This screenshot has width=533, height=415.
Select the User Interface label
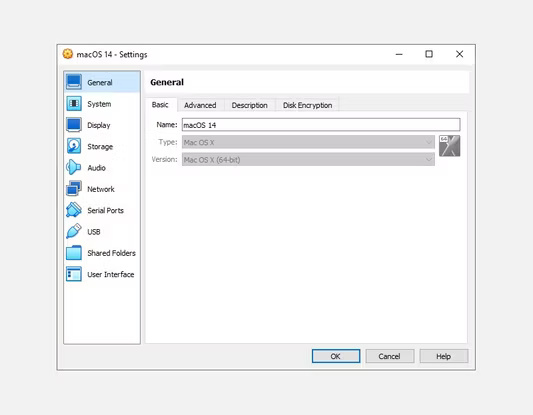coord(111,274)
